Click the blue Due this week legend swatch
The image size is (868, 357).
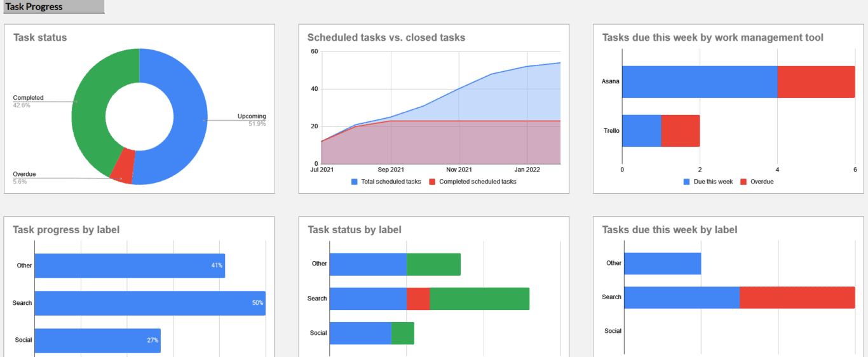687,182
